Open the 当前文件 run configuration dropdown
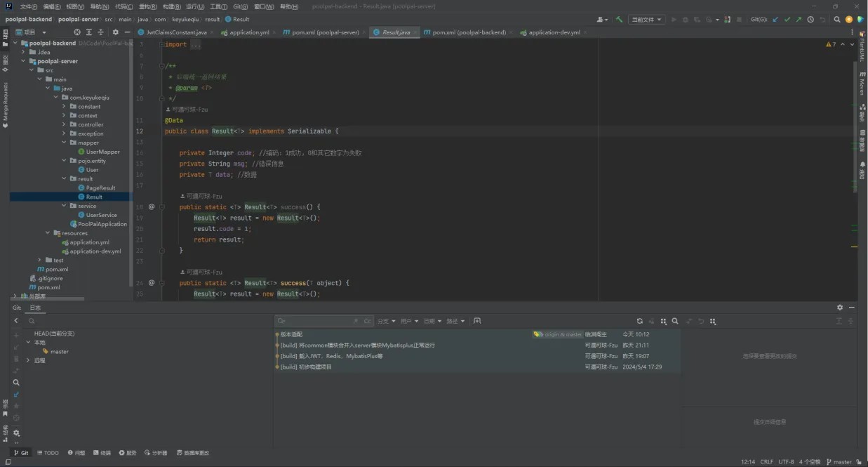Image resolution: width=868 pixels, height=467 pixels. [646, 20]
